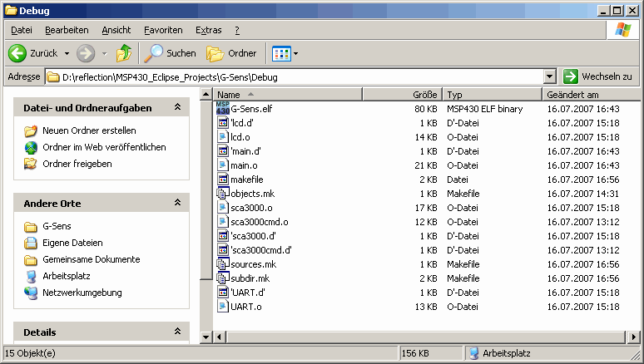Go up one folder level icon
This screenshot has width=644, height=364.
tap(124, 53)
